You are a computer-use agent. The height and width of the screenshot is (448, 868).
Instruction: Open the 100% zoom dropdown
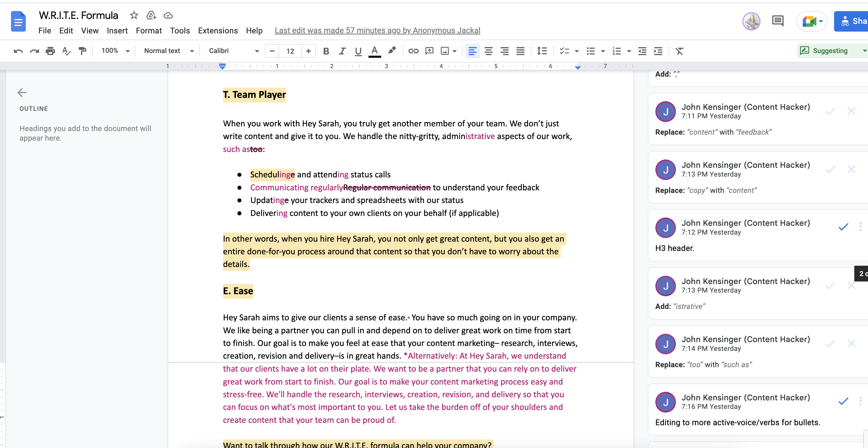pyautogui.click(x=115, y=51)
